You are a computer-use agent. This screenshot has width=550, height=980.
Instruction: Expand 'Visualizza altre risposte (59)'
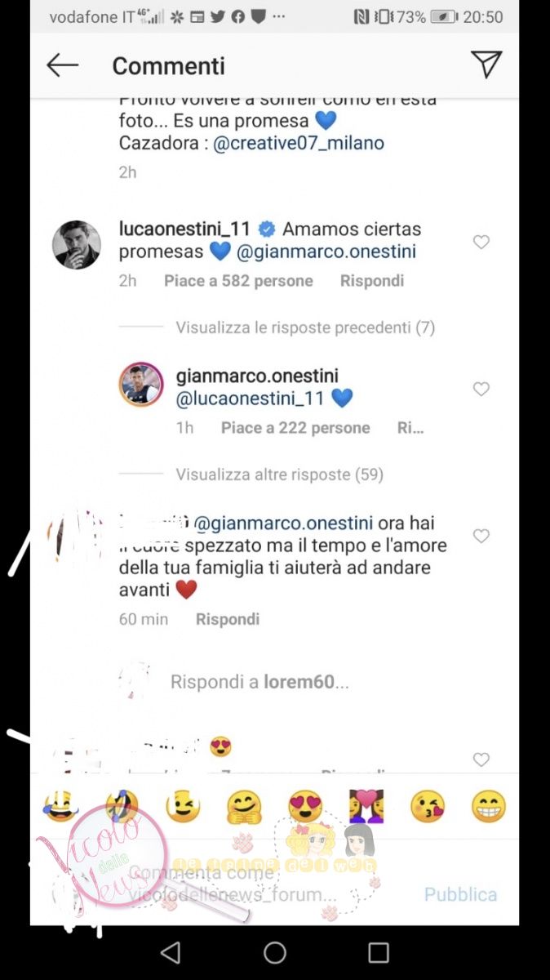(279, 474)
